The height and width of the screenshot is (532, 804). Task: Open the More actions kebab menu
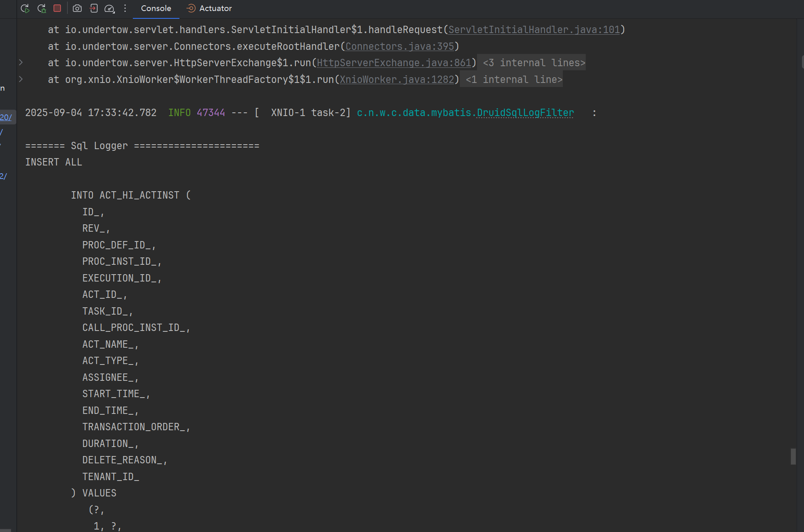coord(125,8)
